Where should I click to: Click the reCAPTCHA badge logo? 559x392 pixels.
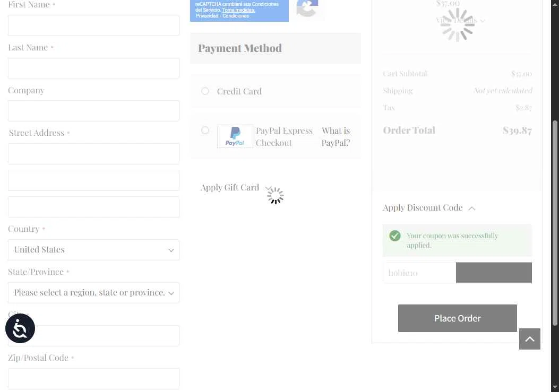(307, 8)
